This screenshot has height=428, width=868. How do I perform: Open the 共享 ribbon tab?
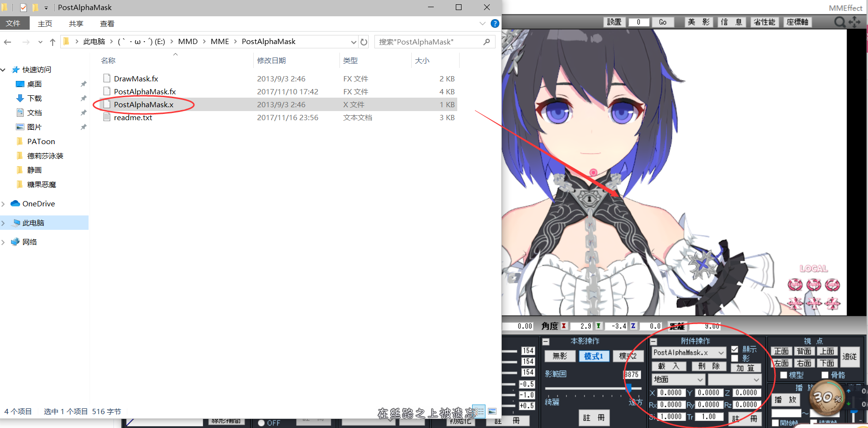pyautogui.click(x=76, y=23)
